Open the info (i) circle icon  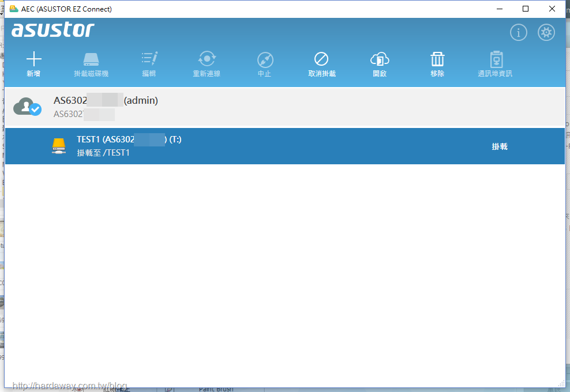[x=519, y=32]
